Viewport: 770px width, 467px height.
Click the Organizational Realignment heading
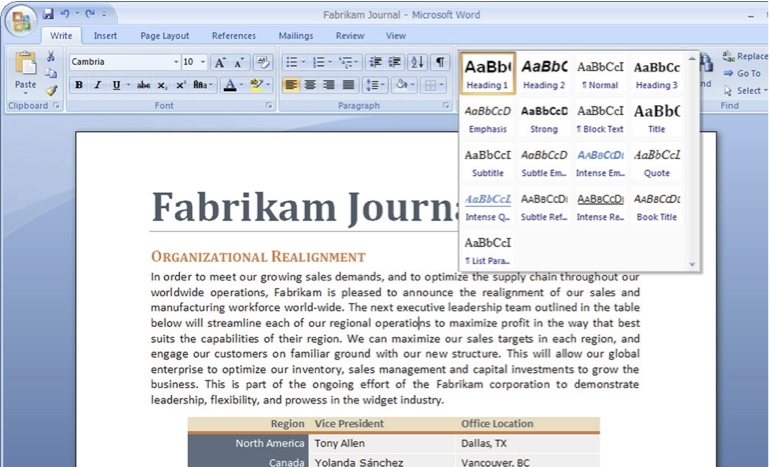[258, 257]
